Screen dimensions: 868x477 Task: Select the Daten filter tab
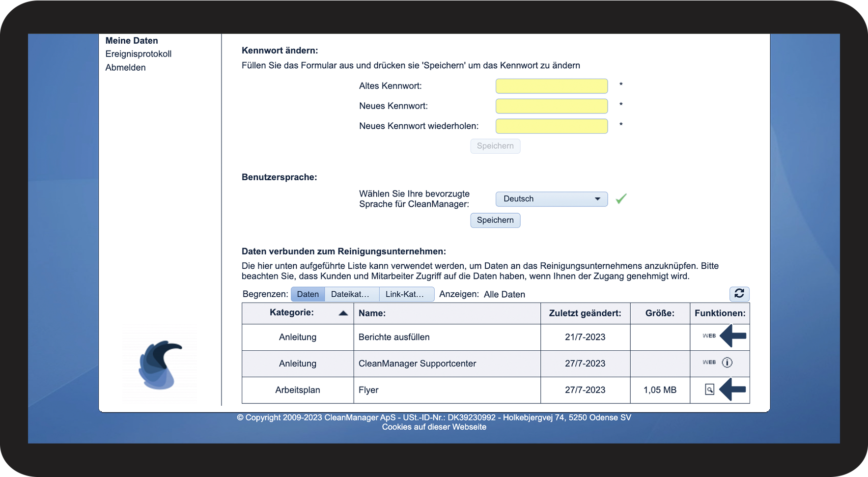pos(308,294)
